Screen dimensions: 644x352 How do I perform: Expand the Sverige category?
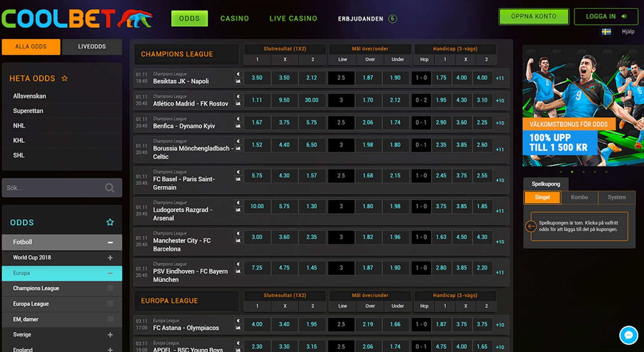point(110,335)
